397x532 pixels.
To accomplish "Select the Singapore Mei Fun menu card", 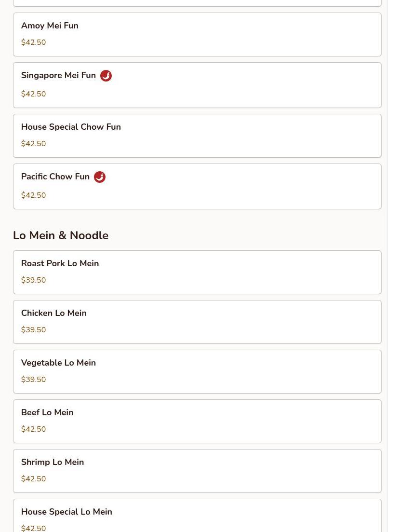I will click(197, 85).
